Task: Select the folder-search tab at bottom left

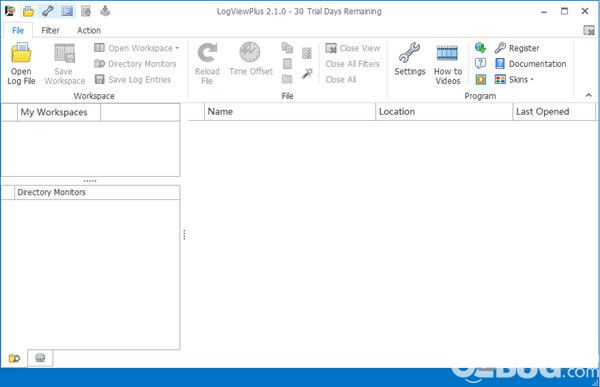Action: click(x=14, y=358)
